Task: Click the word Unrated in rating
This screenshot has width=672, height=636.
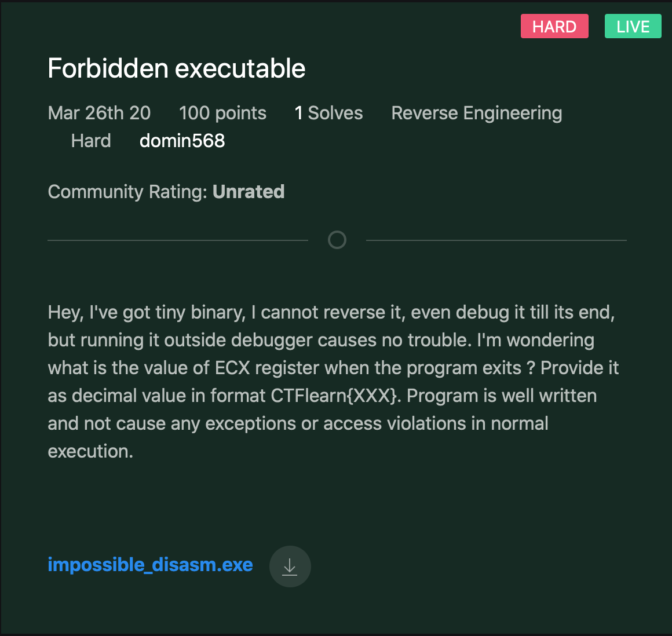Action: click(x=249, y=192)
